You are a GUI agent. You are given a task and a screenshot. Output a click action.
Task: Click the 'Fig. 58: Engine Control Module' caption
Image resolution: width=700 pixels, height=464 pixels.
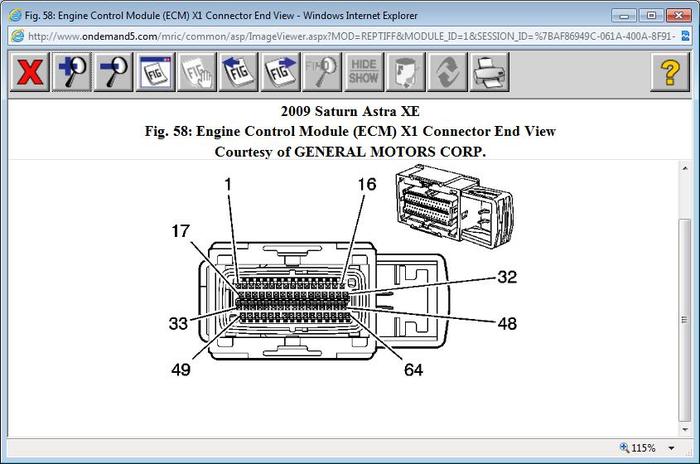point(350,131)
